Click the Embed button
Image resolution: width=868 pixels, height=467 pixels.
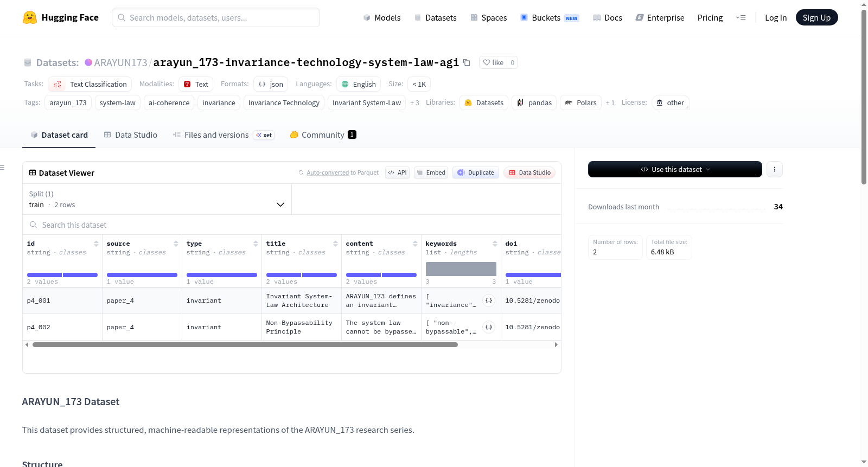pyautogui.click(x=431, y=172)
